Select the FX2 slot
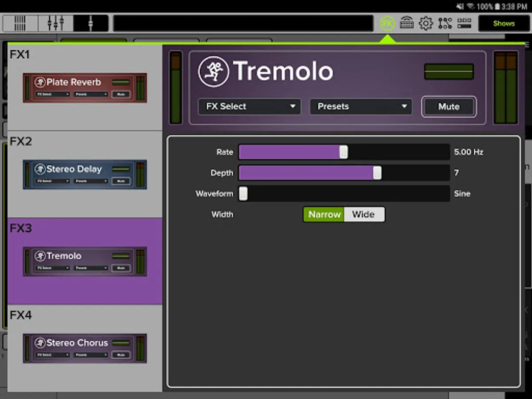Viewport: 532px width, 399px height. pyautogui.click(x=85, y=174)
